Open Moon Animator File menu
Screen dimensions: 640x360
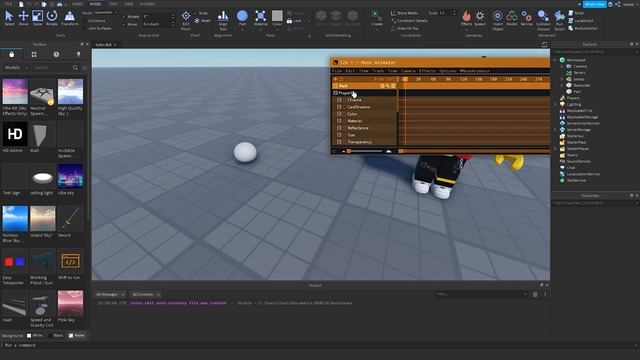pos(337,71)
